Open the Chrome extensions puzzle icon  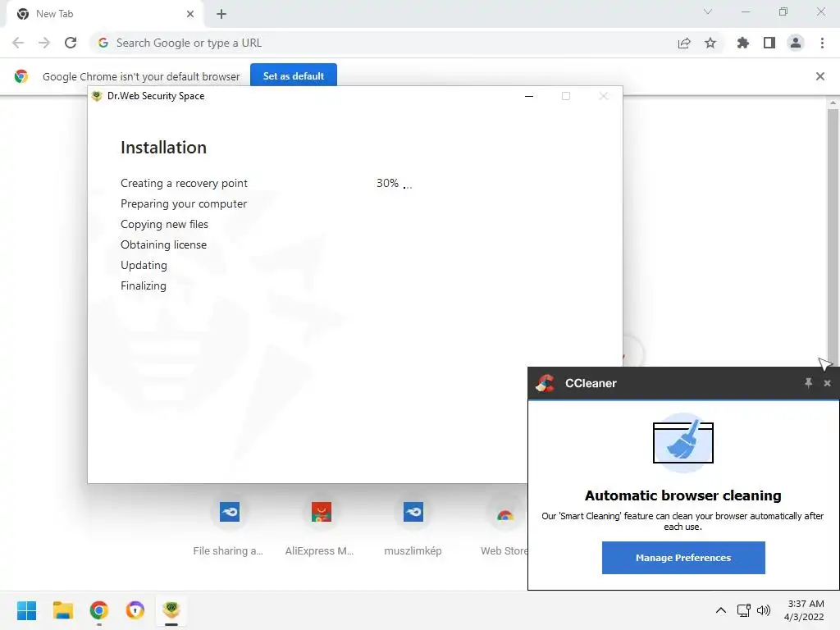[742, 43]
